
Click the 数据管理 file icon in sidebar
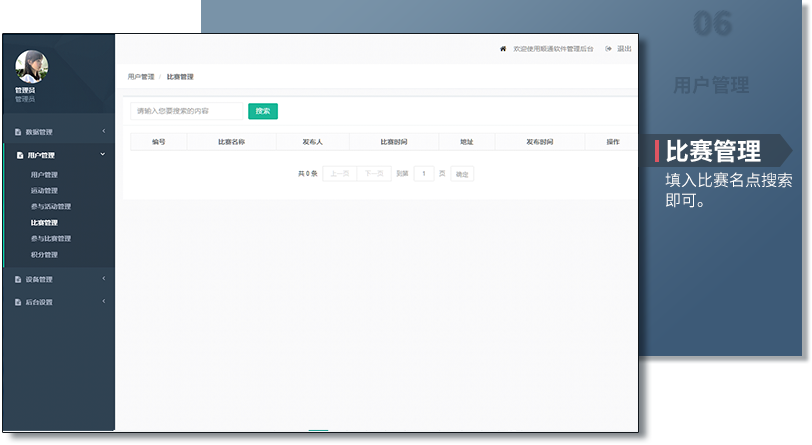(x=18, y=132)
